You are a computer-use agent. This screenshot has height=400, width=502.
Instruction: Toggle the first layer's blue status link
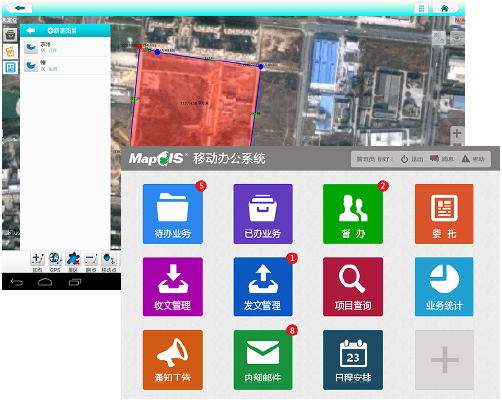(53, 50)
